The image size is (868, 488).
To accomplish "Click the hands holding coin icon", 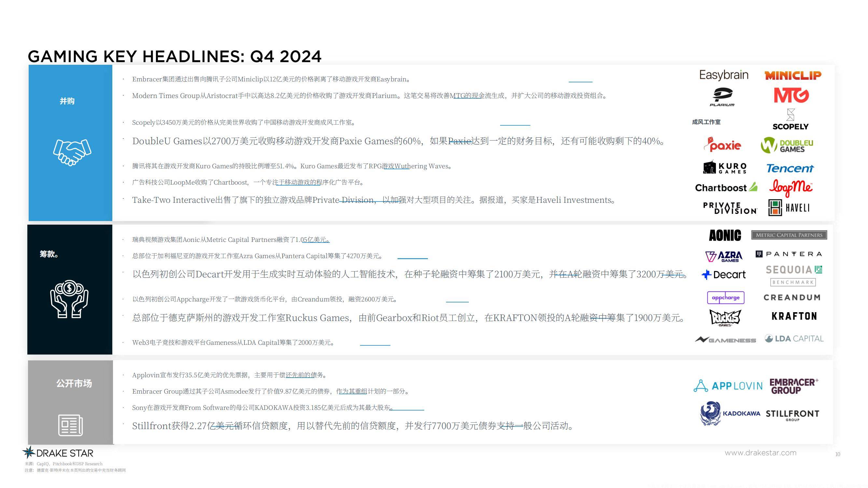I will 69,299.
